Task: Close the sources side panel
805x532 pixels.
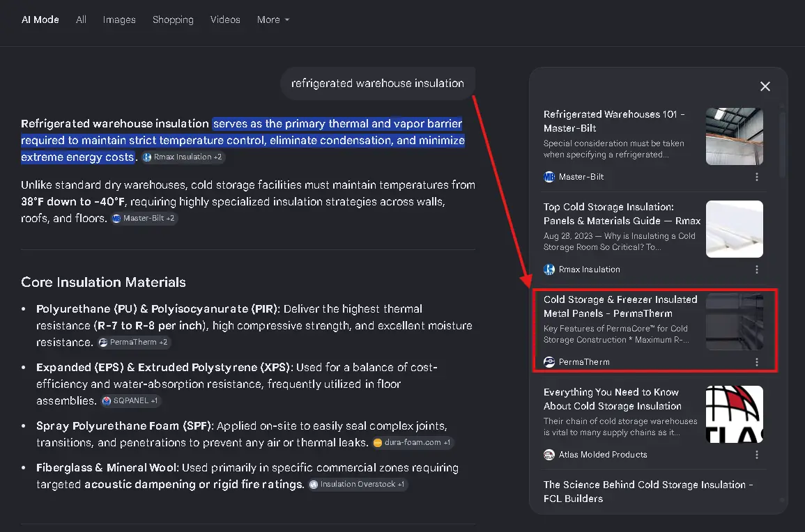Action: coord(765,86)
